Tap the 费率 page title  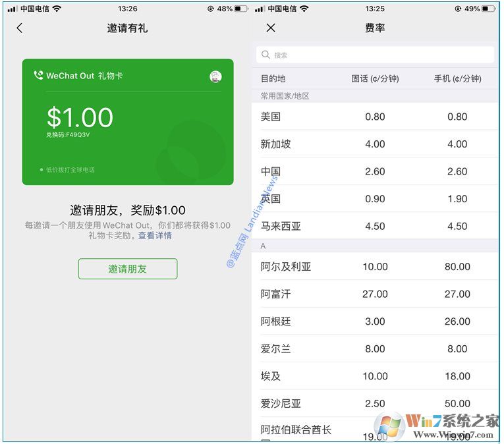tap(375, 28)
